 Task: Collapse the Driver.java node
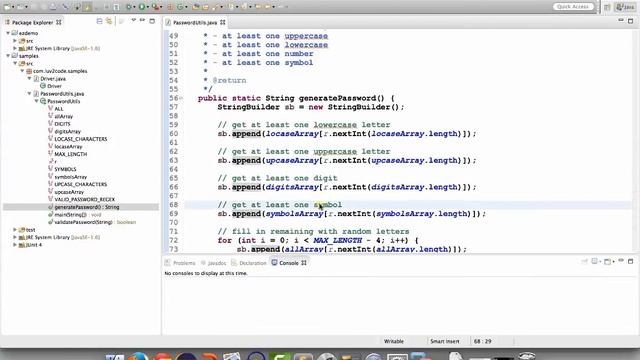coord(29,78)
